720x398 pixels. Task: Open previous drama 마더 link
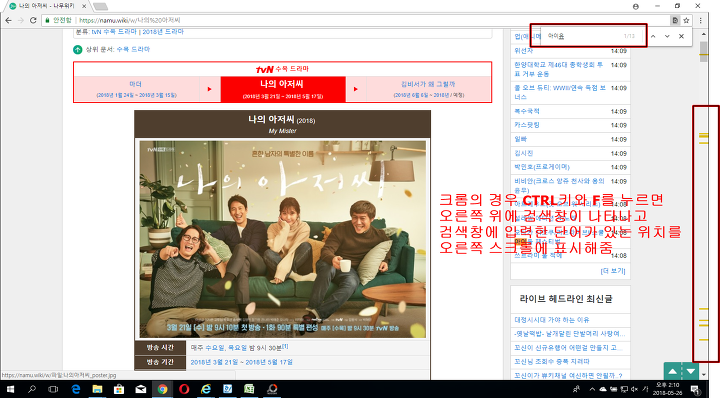(135, 84)
